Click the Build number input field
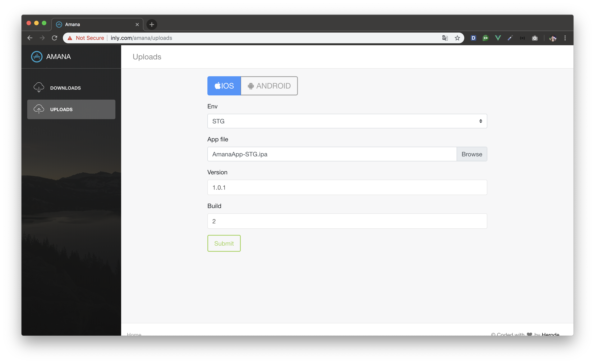This screenshot has height=364, width=595. coord(347,221)
